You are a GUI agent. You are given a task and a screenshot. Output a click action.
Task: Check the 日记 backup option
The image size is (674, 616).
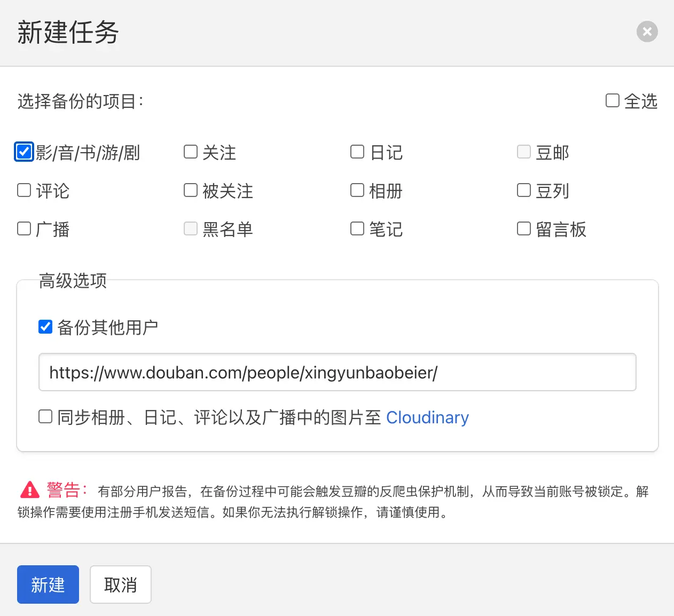357,152
